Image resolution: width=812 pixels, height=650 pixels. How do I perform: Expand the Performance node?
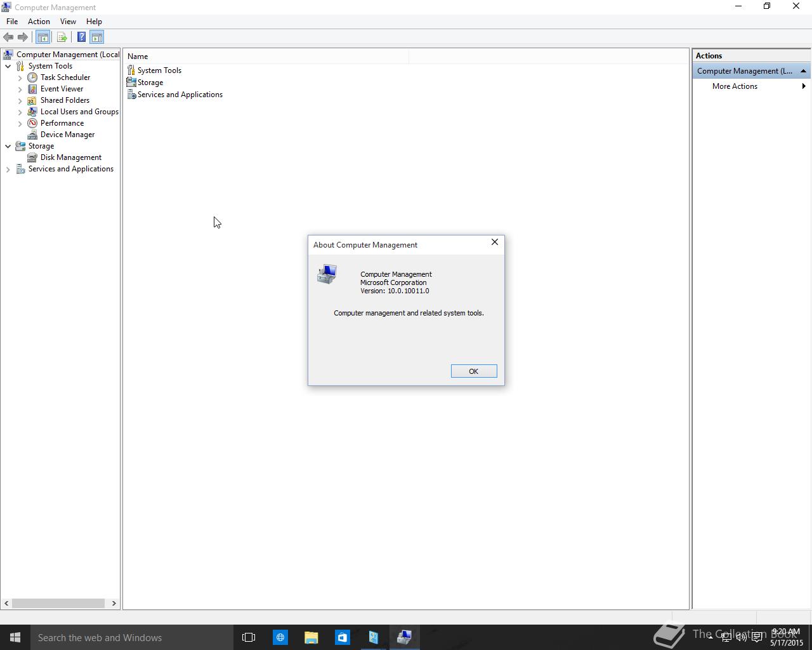(x=20, y=123)
